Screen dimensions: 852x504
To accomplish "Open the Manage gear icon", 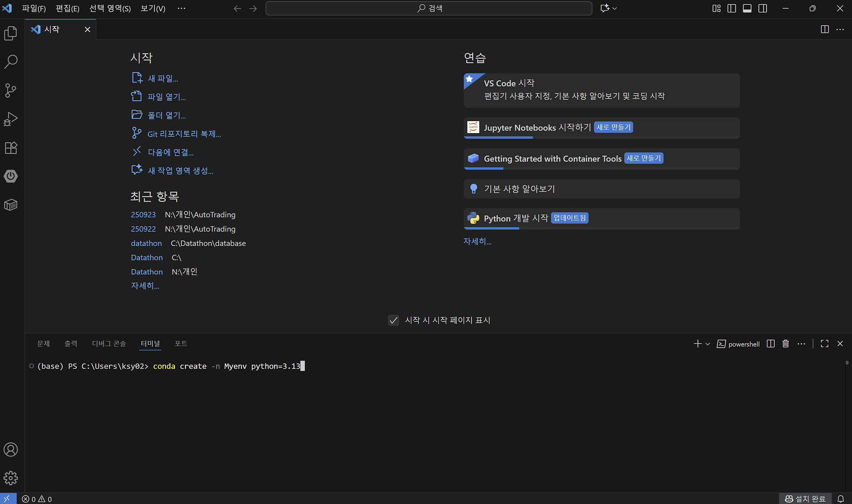I will (x=11, y=478).
